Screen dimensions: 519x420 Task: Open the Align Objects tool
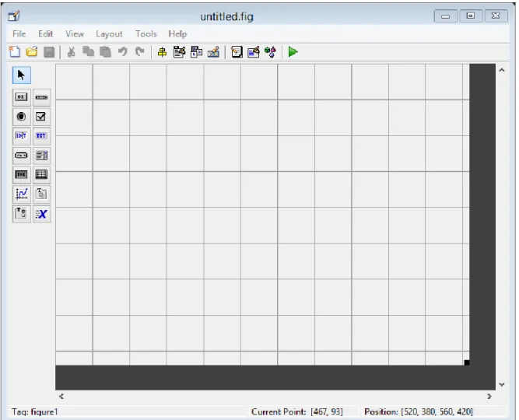[162, 52]
